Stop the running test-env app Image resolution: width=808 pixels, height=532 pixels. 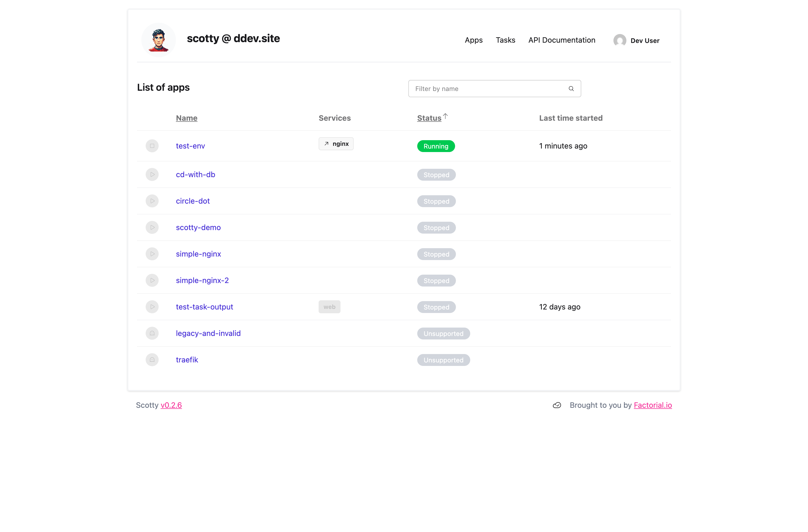(152, 146)
